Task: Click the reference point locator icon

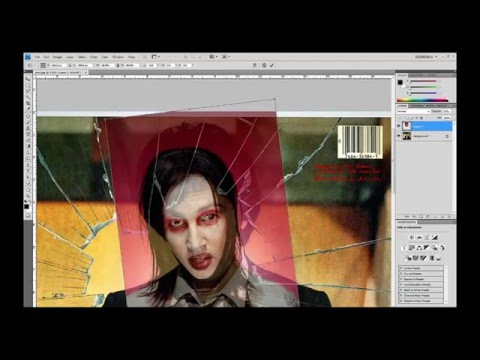Action: point(43,65)
